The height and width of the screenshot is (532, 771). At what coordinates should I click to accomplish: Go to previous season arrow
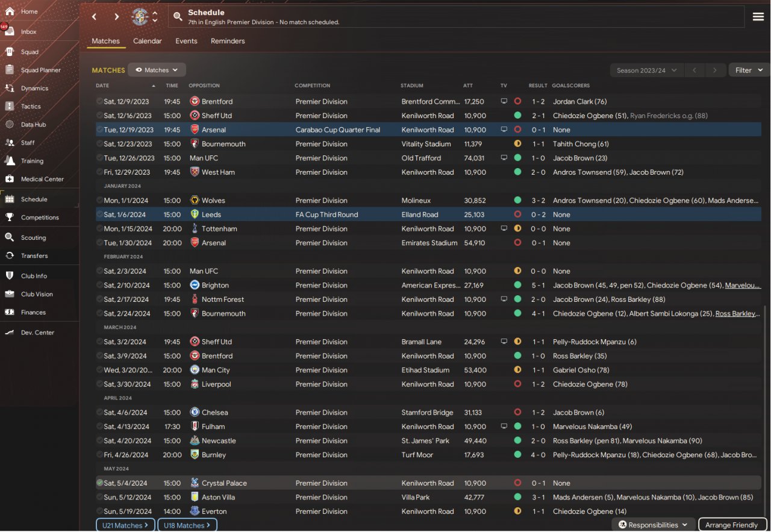[695, 70]
